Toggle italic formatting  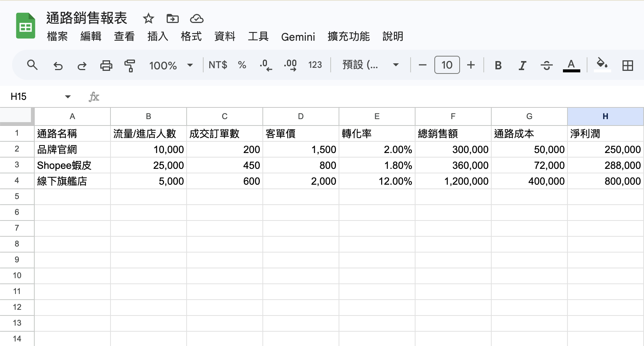[x=522, y=65]
